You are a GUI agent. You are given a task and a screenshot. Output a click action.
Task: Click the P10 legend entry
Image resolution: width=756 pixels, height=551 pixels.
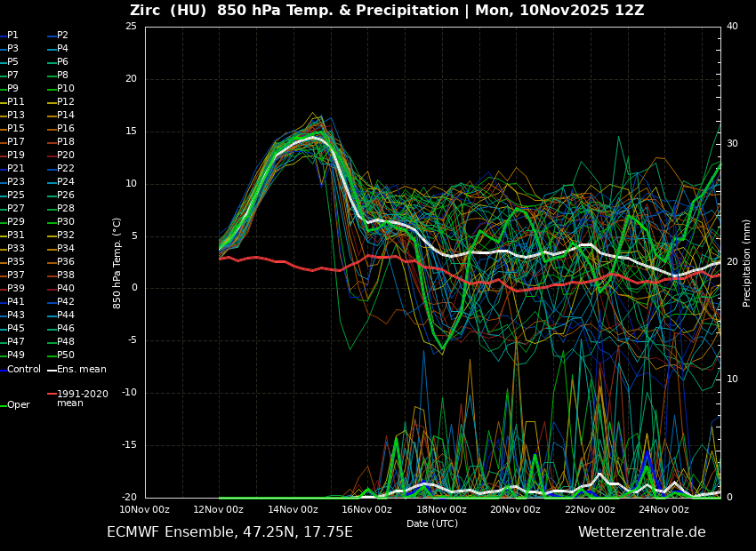66,89
